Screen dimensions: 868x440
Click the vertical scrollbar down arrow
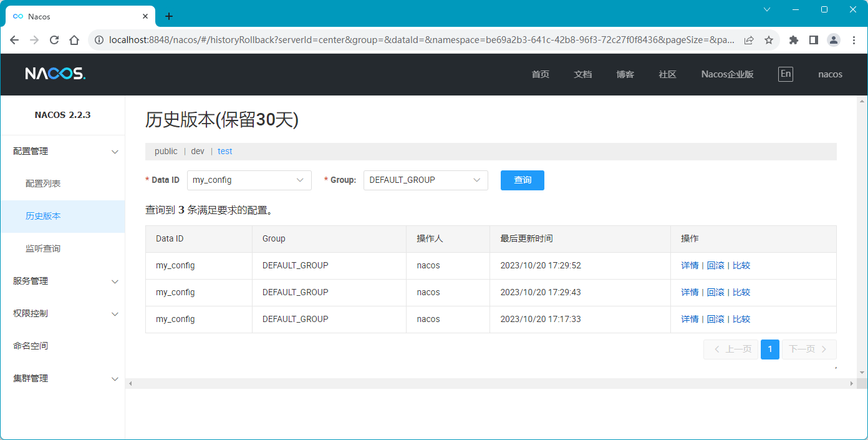click(x=862, y=373)
